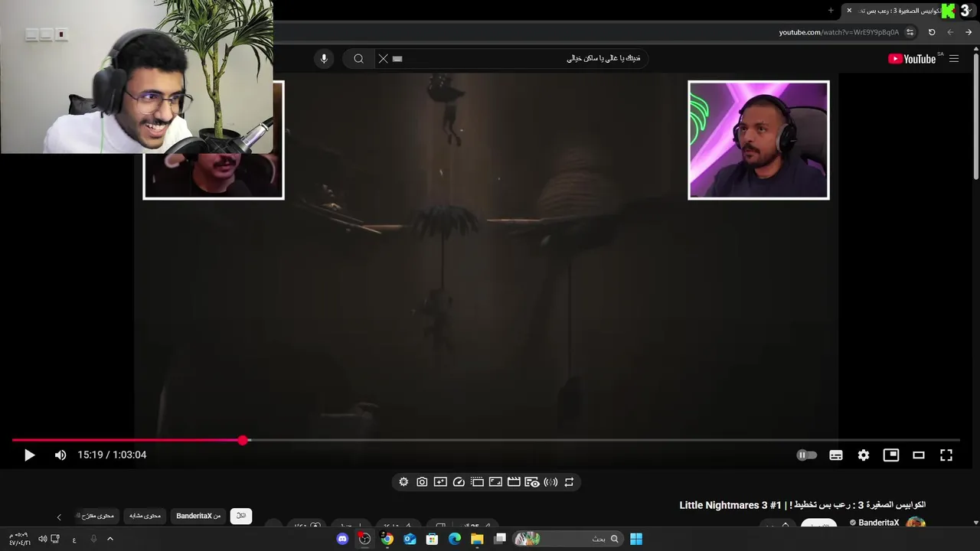Reload the page
Image resolution: width=980 pixels, height=551 pixels.
tap(932, 32)
